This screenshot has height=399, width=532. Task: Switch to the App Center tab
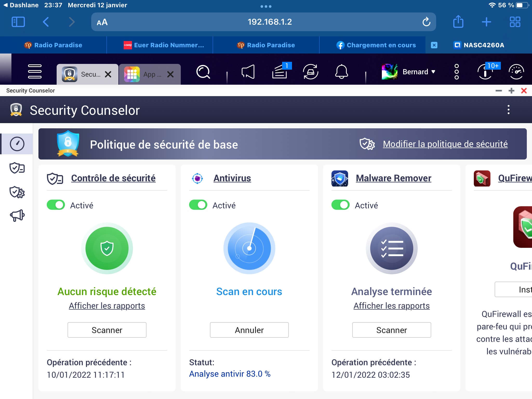pyautogui.click(x=145, y=74)
